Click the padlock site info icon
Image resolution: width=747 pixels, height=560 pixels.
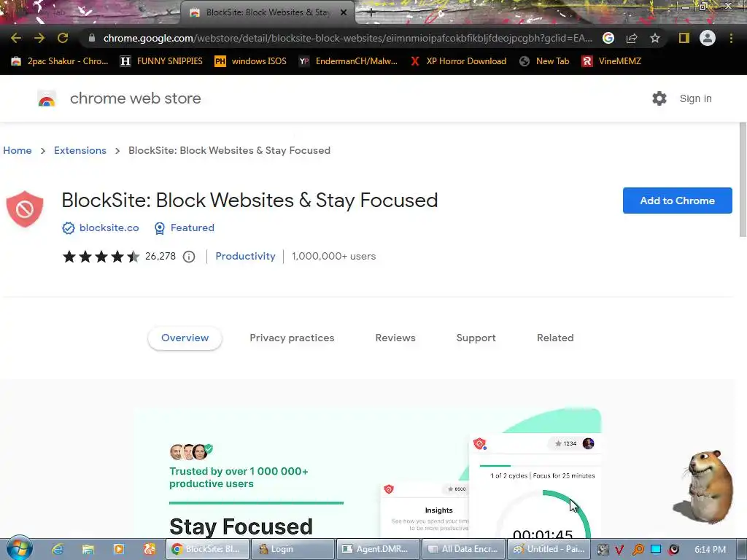(92, 38)
